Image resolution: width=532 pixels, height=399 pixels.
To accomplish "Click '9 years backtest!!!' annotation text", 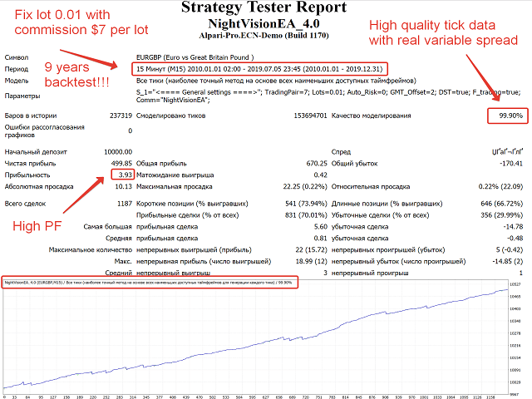I will pyautogui.click(x=76, y=75).
